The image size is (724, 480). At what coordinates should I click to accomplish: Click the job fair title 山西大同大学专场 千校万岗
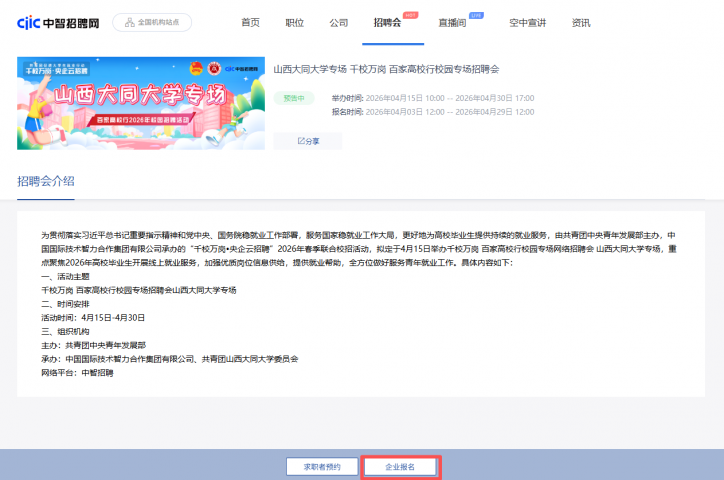[x=386, y=69]
